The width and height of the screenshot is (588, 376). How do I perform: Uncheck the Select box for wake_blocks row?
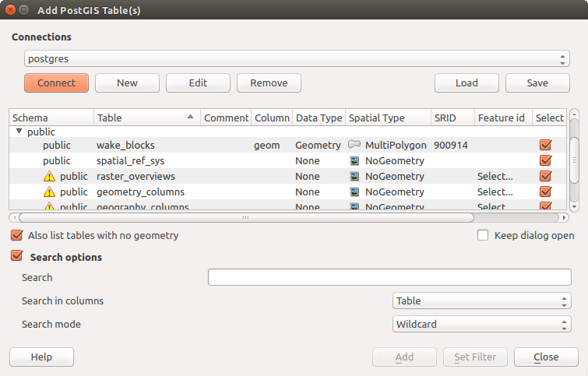point(545,145)
